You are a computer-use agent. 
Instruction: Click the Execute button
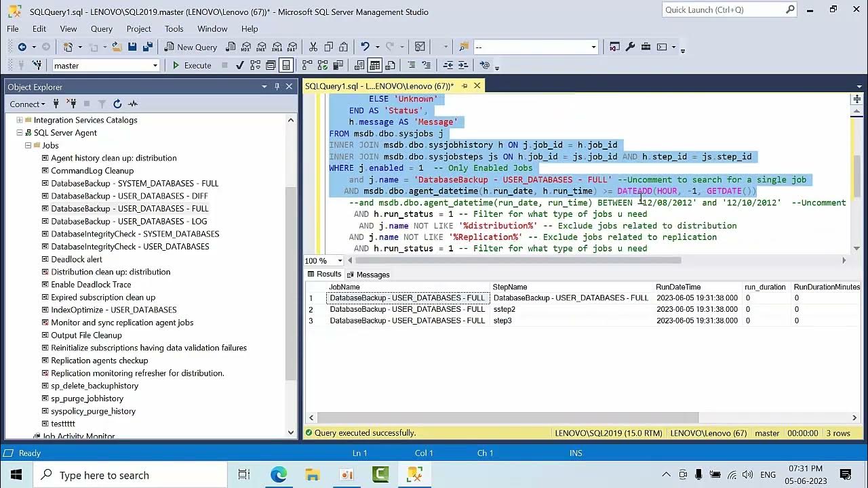point(191,65)
